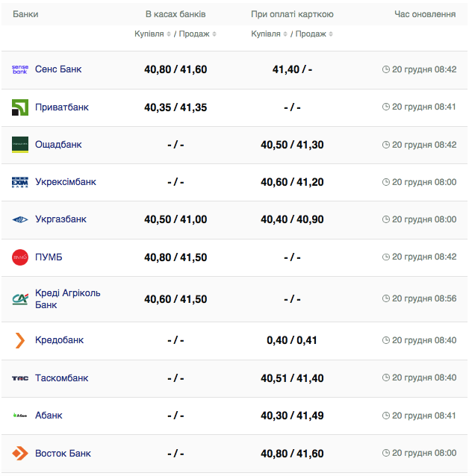Click the Укргазбанк logo icon
Viewport: 472px width, 476px height.
click(20, 219)
